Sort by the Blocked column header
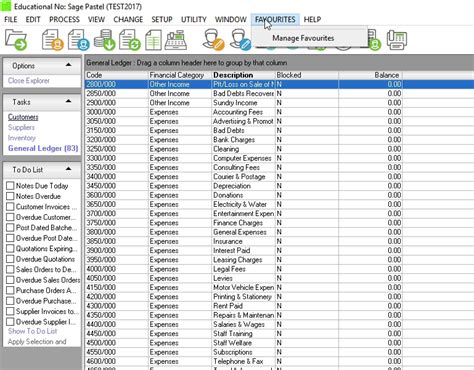Screen dimensions: 474x370 pos(307,75)
